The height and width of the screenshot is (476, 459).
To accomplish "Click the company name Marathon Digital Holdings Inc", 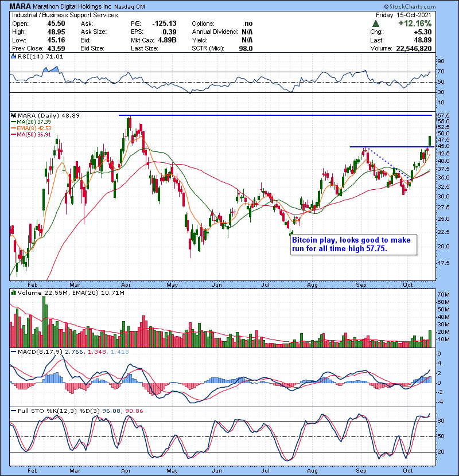I will tap(72, 6).
